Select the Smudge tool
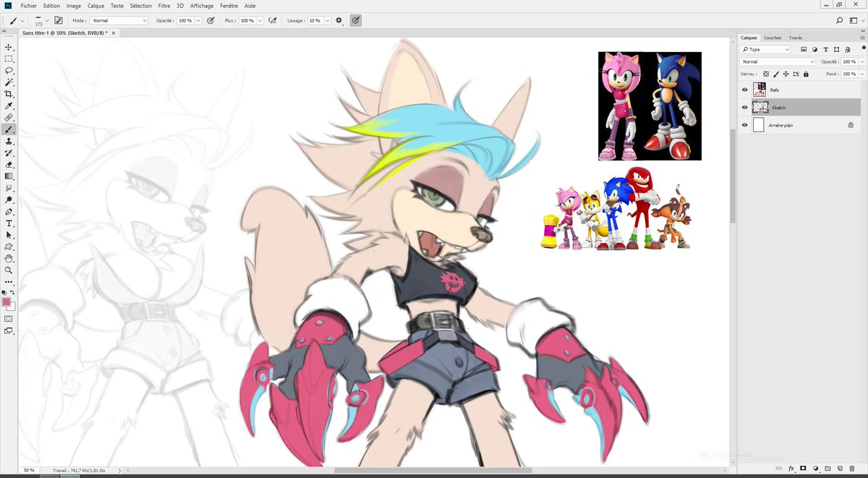The image size is (868, 478). point(9,188)
